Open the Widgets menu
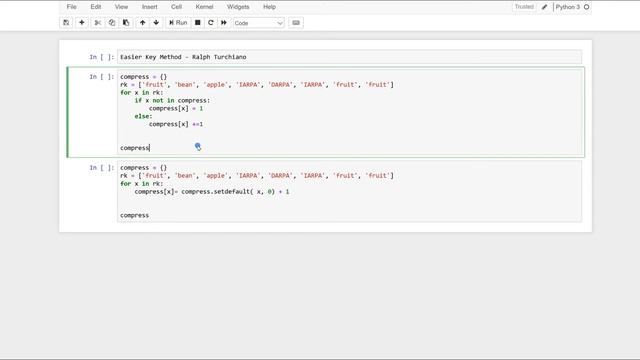Viewport: 640px width, 360px height. (x=238, y=7)
